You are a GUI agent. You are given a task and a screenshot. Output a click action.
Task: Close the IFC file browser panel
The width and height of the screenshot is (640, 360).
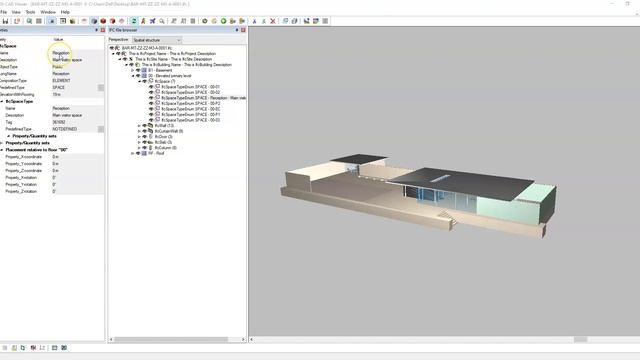(x=243, y=30)
